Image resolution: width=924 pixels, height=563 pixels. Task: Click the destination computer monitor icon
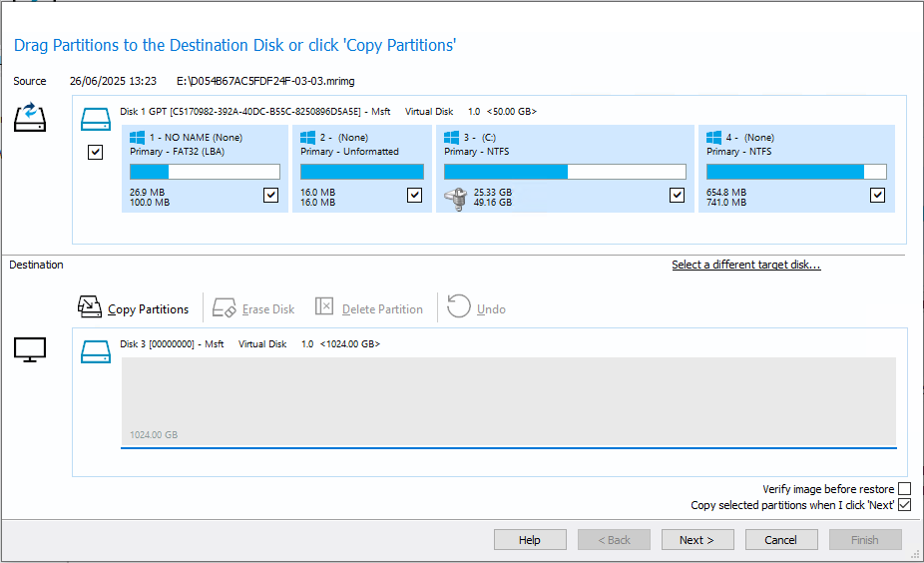click(x=30, y=349)
